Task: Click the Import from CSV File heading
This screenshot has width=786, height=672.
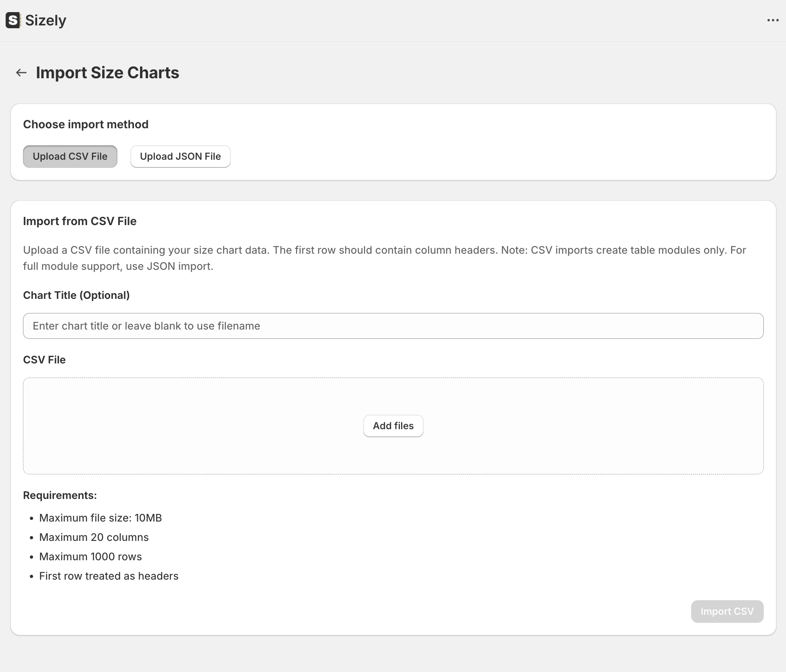Action: pos(79,221)
